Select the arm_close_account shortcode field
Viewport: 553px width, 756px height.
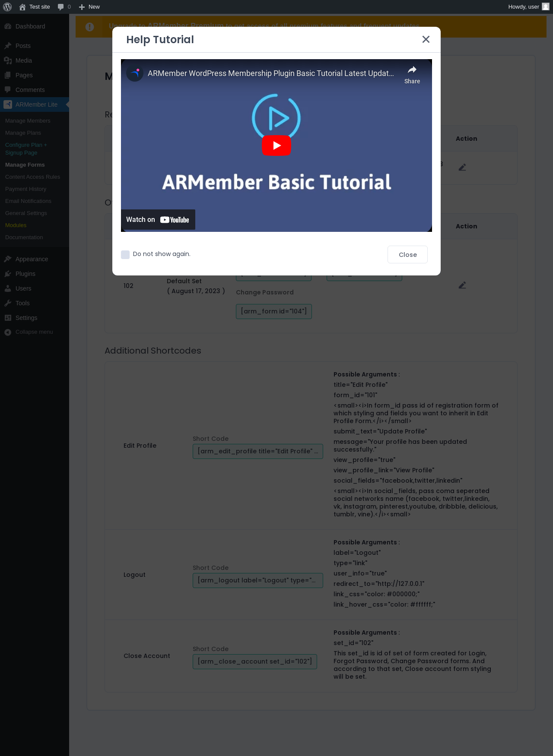pyautogui.click(x=255, y=661)
